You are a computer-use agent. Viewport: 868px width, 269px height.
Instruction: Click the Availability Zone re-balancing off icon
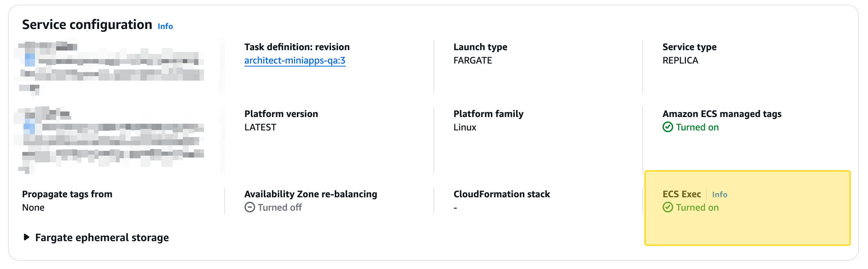pos(250,207)
